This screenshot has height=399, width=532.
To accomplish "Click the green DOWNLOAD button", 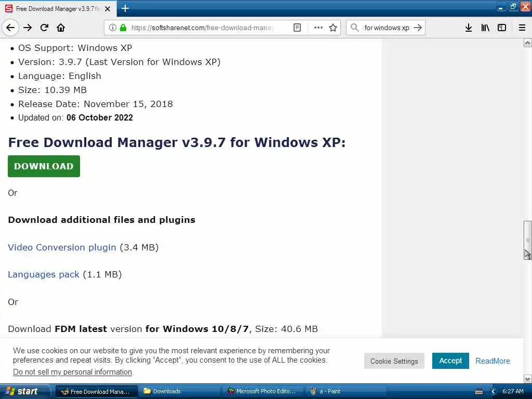I will tap(44, 166).
